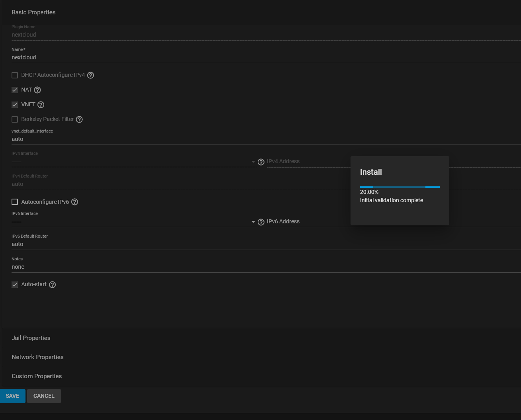Open the Custom Properties section
Viewport: 521px width, 420px height.
click(x=37, y=376)
